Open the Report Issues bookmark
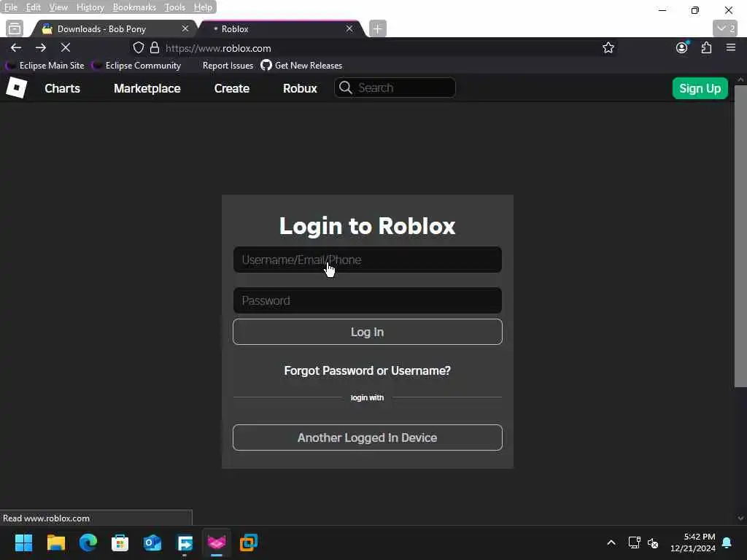This screenshot has width=747, height=560. (228, 65)
